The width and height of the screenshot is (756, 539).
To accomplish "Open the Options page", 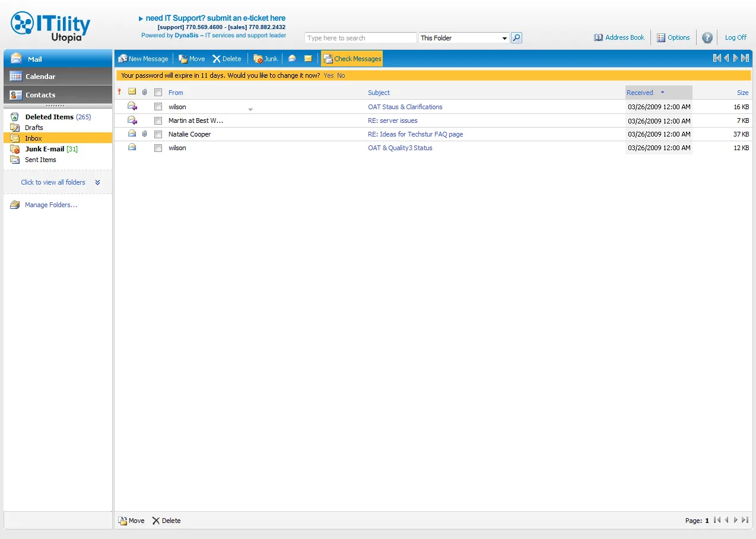I will [x=673, y=37].
